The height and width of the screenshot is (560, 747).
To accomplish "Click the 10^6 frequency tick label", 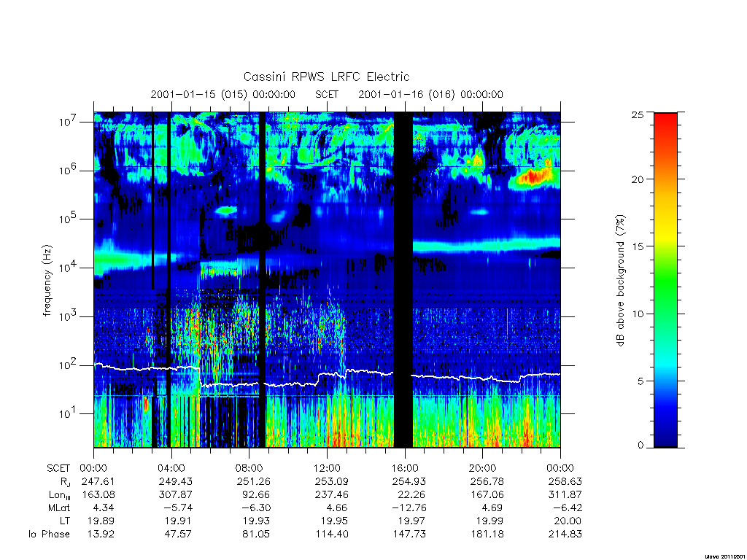I will (x=69, y=169).
